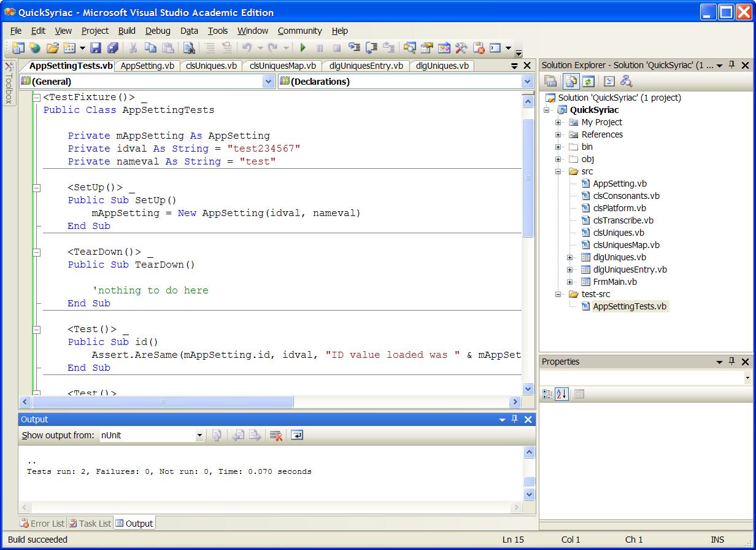Click the View Code icon in Solution Explorer
Screen dimensions: 756x550
(x=609, y=81)
